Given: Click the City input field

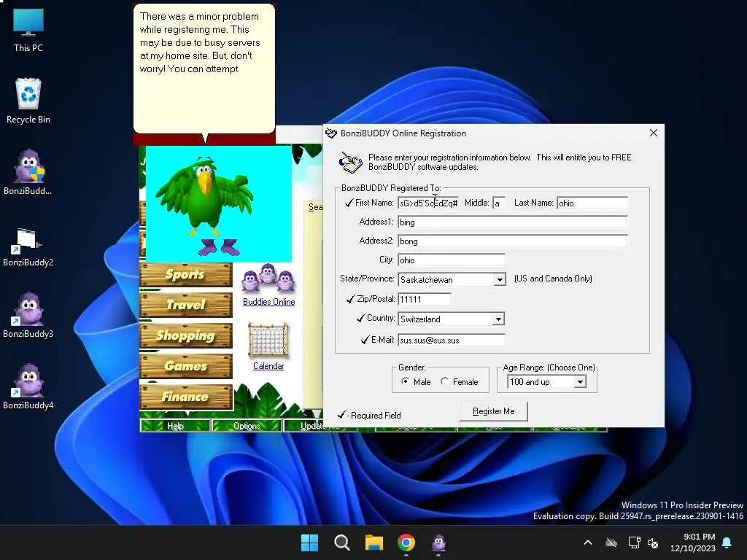Looking at the screenshot, I should pyautogui.click(x=451, y=260).
